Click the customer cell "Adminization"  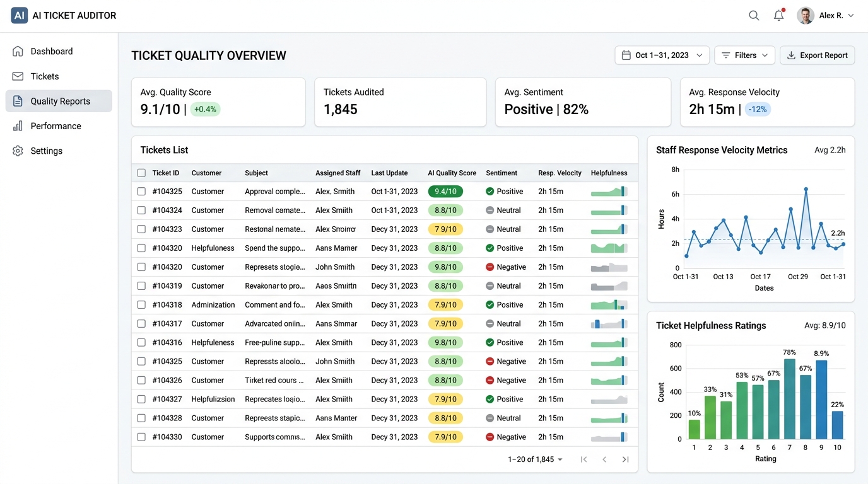coord(213,305)
